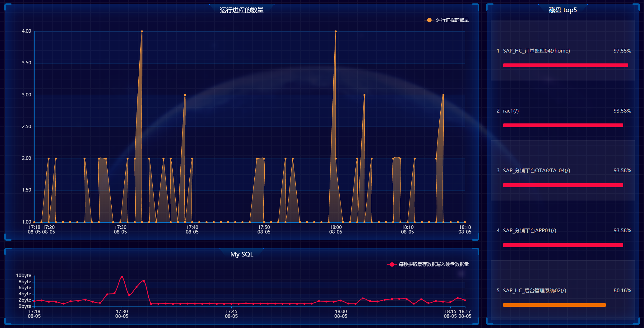Screen dimensions: 644x328
Task: Select the first 4.00 peak point after 17:30
Action: tap(142, 31)
